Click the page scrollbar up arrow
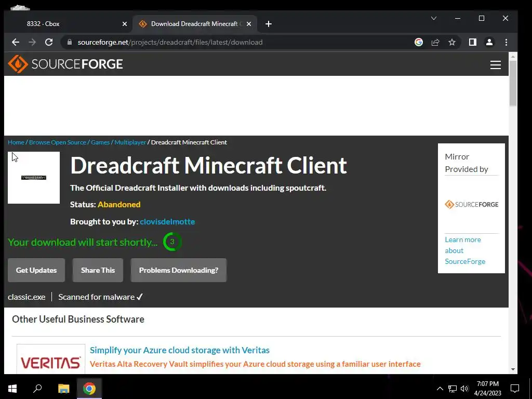 click(x=513, y=56)
